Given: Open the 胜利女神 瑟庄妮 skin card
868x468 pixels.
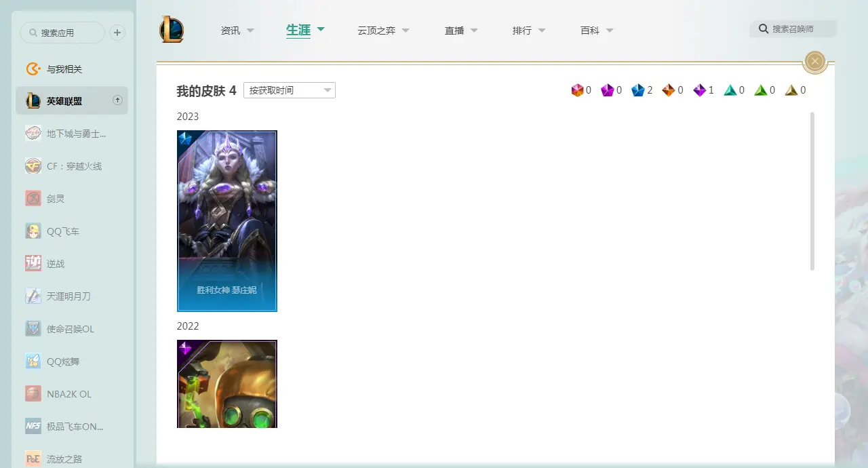Looking at the screenshot, I should click(x=227, y=221).
